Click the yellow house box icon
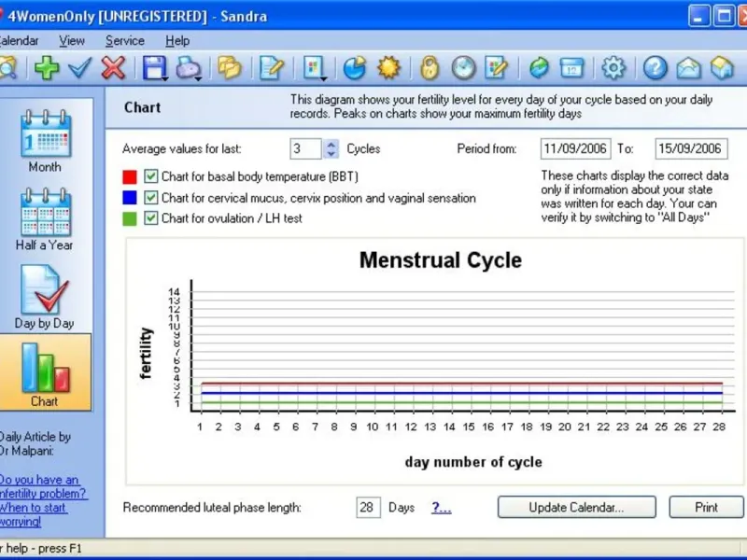Viewport: 747px width, 560px height. (722, 68)
